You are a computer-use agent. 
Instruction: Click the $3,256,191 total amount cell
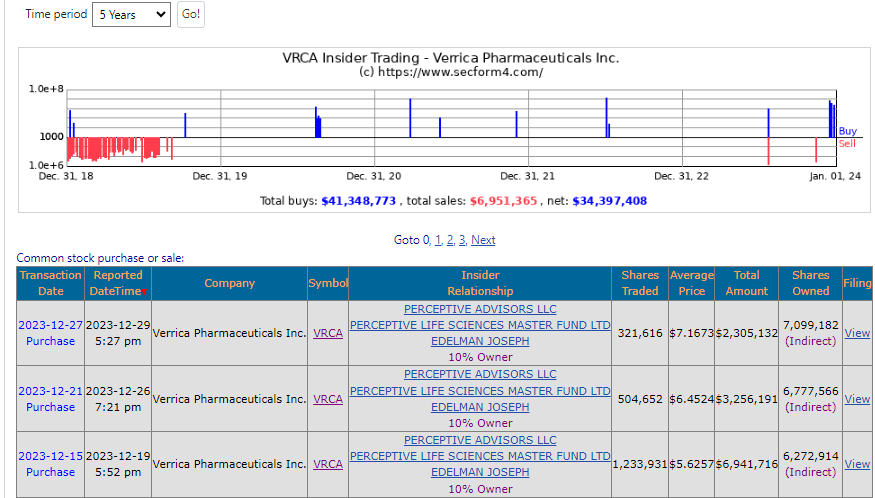[747, 399]
